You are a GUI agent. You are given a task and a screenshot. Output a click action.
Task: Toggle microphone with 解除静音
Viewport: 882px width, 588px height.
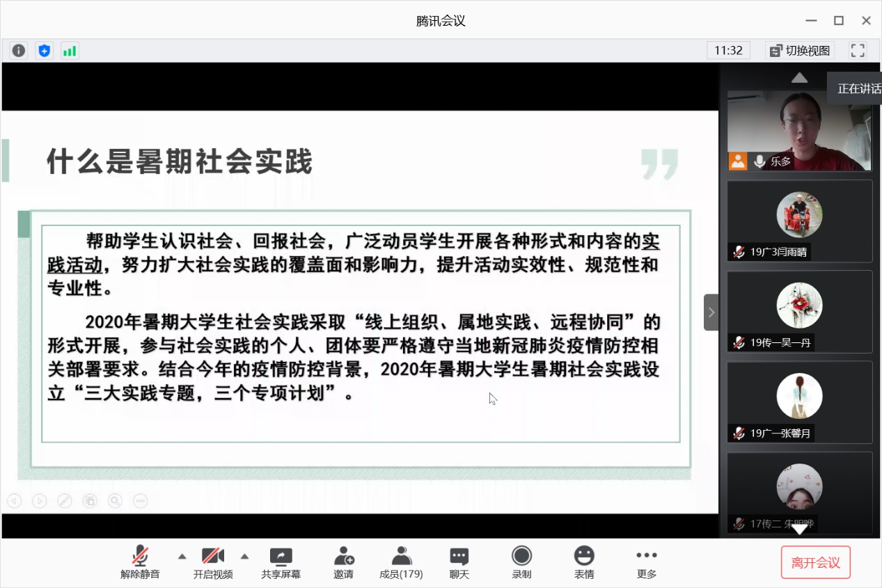140,562
